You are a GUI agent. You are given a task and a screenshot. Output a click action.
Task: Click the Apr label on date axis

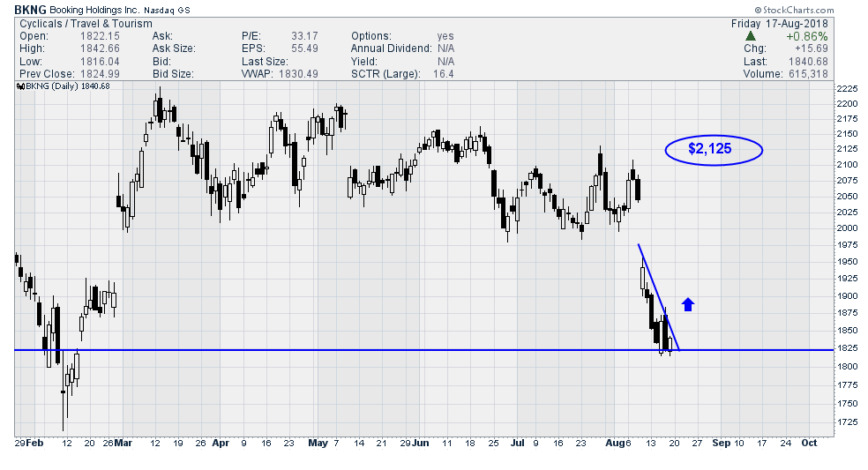pyautogui.click(x=221, y=443)
